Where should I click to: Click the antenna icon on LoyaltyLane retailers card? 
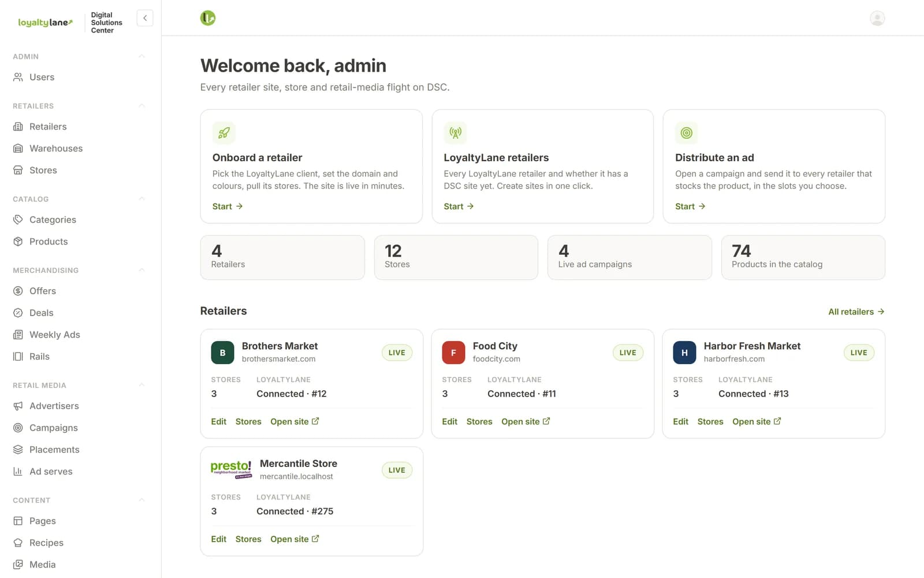[x=455, y=133]
